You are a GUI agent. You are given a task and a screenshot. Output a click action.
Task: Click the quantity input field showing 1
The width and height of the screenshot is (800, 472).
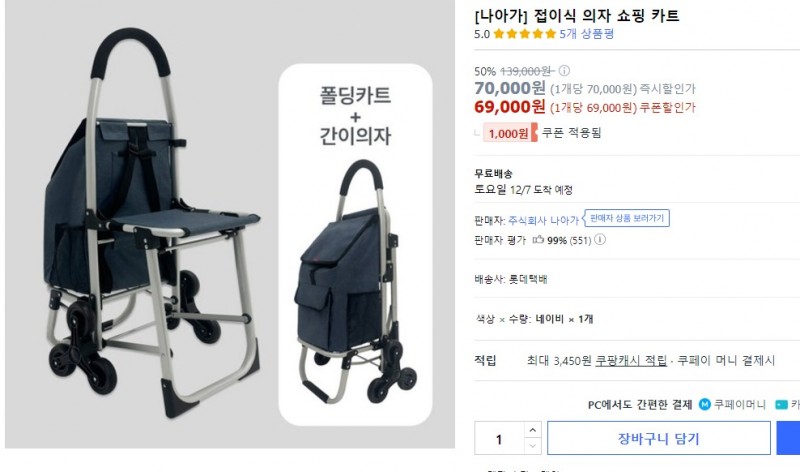click(499, 438)
